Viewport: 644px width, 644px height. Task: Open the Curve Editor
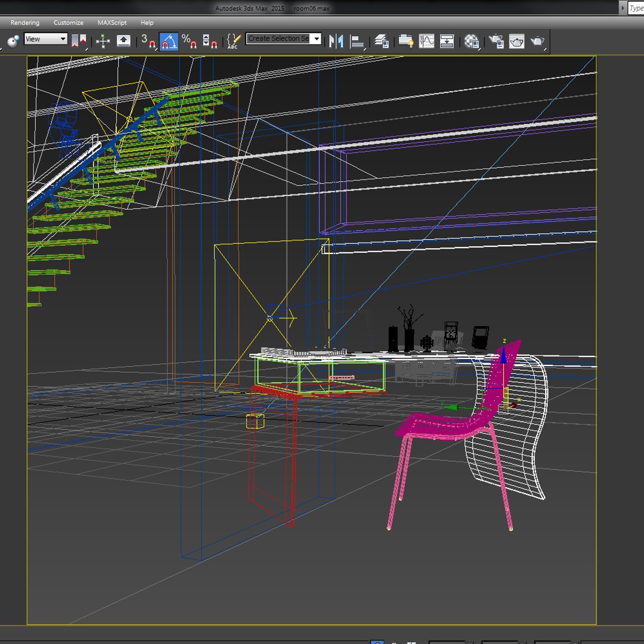[x=426, y=41]
